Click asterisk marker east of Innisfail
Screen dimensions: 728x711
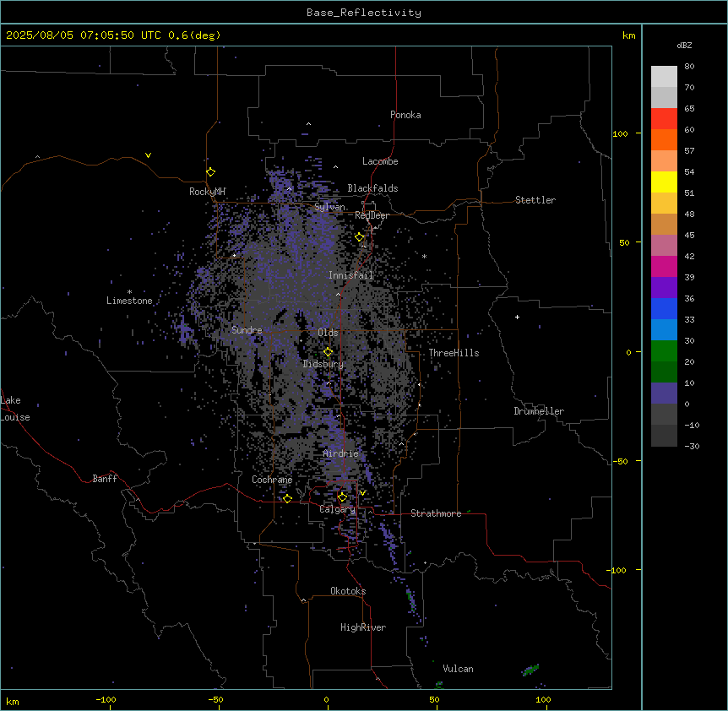424,256
